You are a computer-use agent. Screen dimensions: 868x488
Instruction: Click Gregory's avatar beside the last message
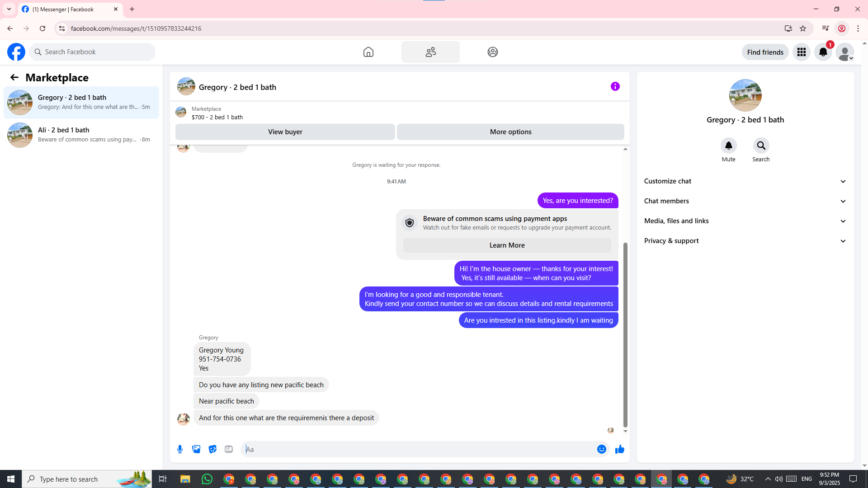[184, 419]
